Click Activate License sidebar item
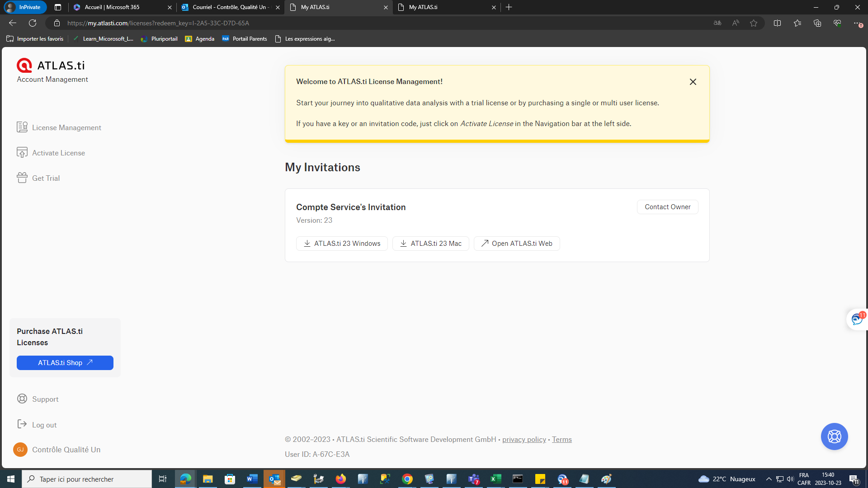The image size is (868, 488). (x=58, y=153)
